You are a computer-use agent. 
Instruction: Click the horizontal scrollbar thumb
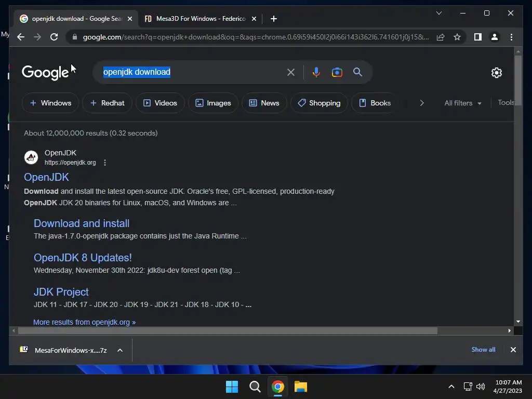click(228, 330)
